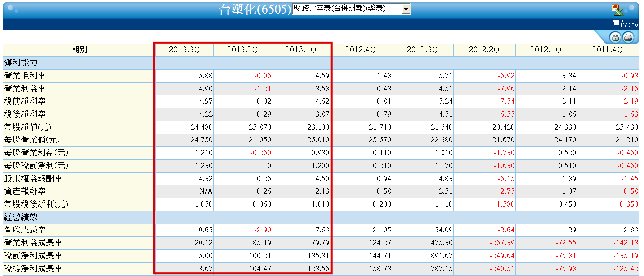Image resolution: width=644 pixels, height=276 pixels.
Task: Select 營收成長率 value 34.09 for 2012.3Q
Action: click(444, 230)
